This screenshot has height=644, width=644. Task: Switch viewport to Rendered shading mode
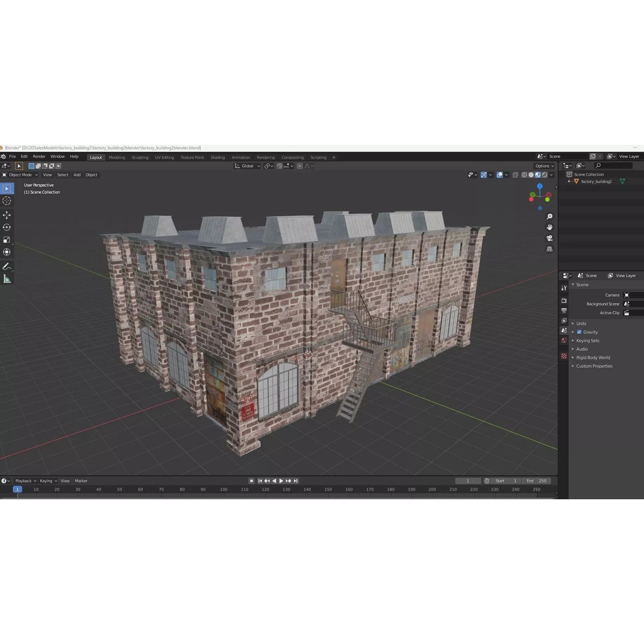click(545, 174)
